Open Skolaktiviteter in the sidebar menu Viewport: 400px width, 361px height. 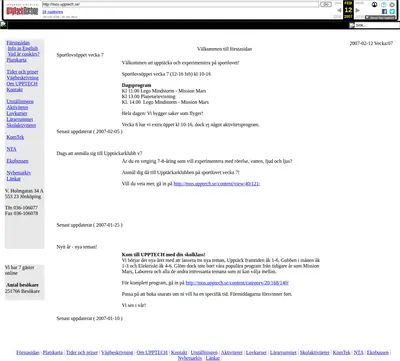click(21, 125)
